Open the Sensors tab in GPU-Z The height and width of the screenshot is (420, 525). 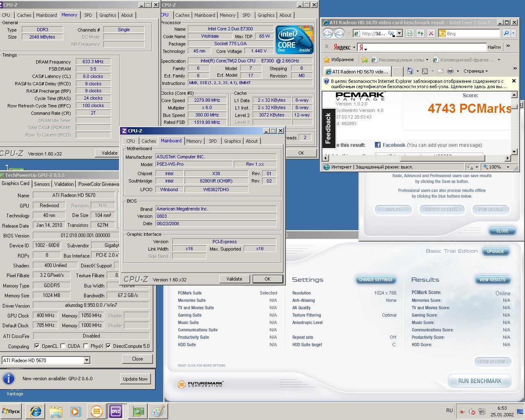[x=42, y=184]
